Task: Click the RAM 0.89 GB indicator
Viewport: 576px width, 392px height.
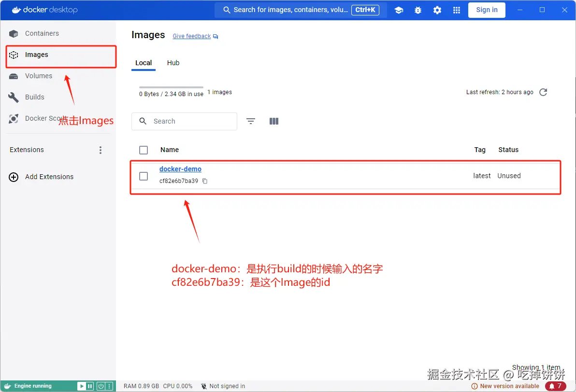Action: pos(142,386)
